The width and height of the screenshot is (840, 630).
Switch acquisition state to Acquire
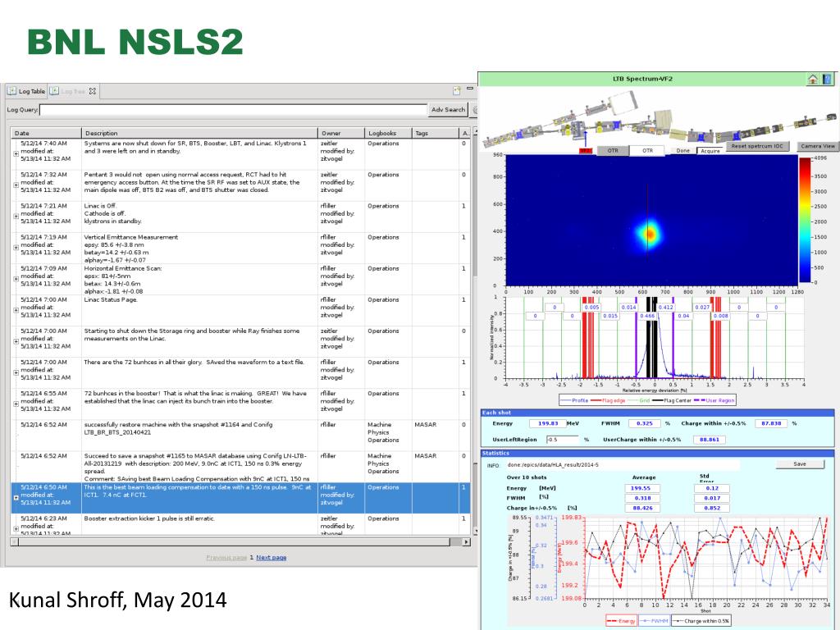pos(710,151)
